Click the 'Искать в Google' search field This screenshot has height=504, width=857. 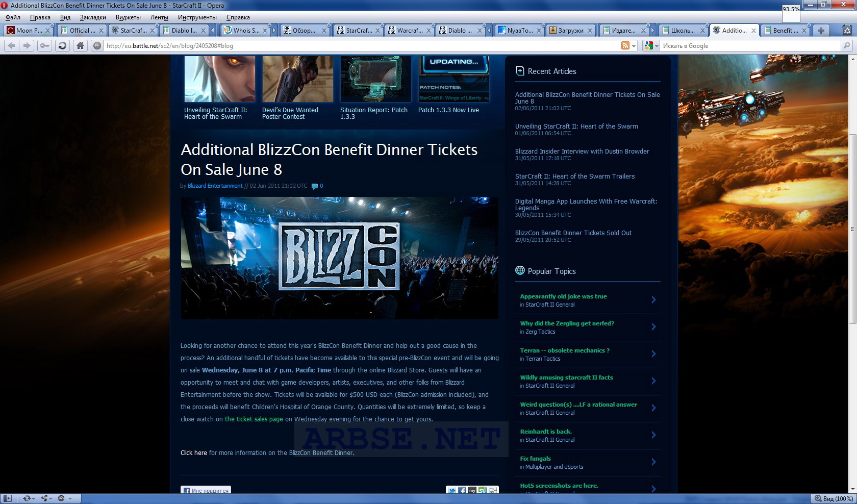click(x=750, y=45)
